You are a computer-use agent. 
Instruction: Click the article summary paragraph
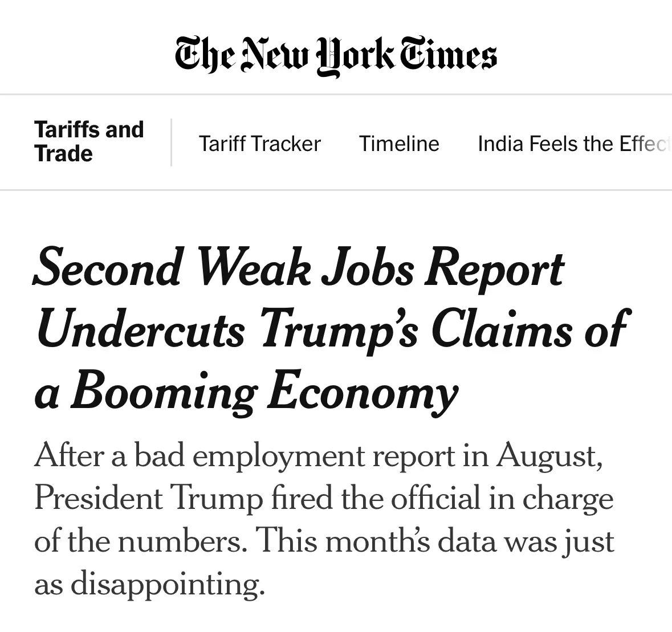point(324,519)
